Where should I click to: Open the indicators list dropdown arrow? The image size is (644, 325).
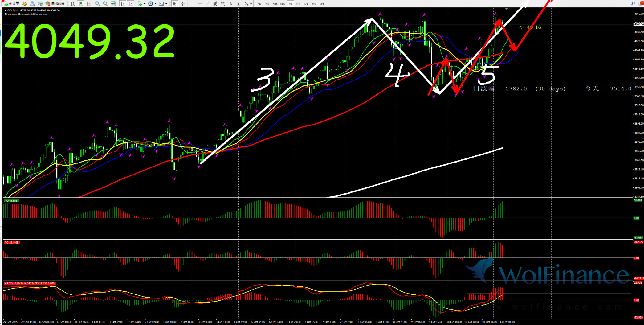tap(145, 4)
